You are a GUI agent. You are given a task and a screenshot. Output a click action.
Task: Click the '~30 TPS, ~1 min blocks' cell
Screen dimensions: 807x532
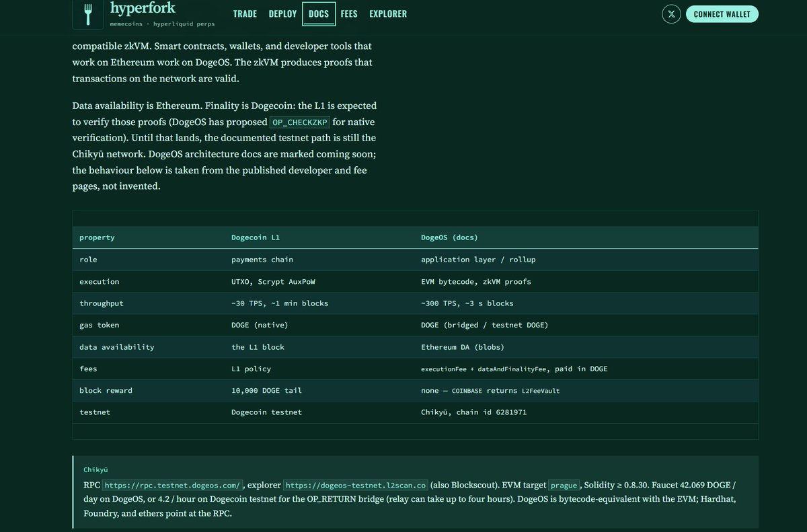pyautogui.click(x=280, y=303)
